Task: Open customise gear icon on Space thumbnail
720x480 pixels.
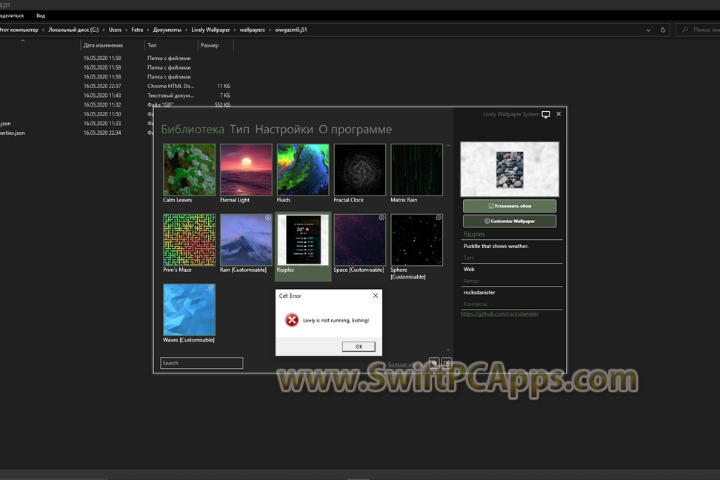Action: pyautogui.click(x=382, y=217)
